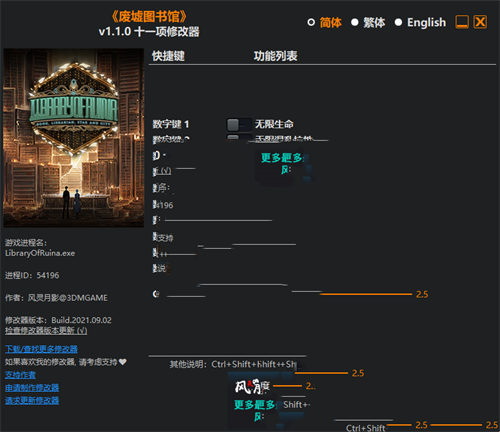Screen dimensions: 500x432
Task: Select the 繁体 language radio button
Action: click(355, 22)
